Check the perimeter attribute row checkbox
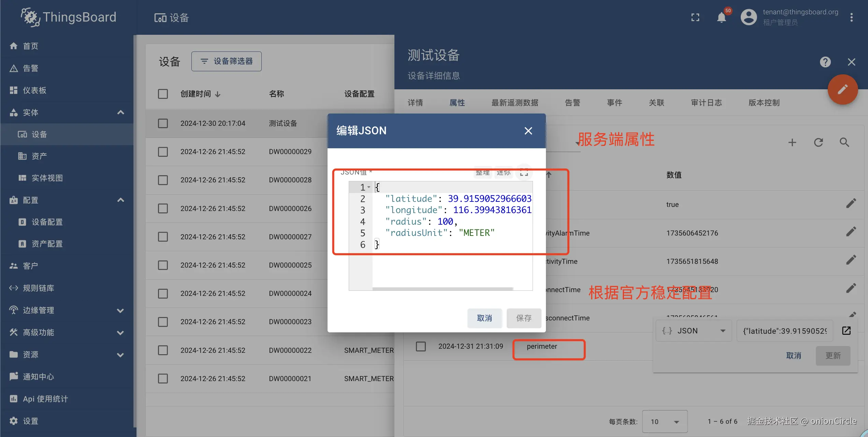Viewport: 868px width, 437px height. (x=421, y=346)
